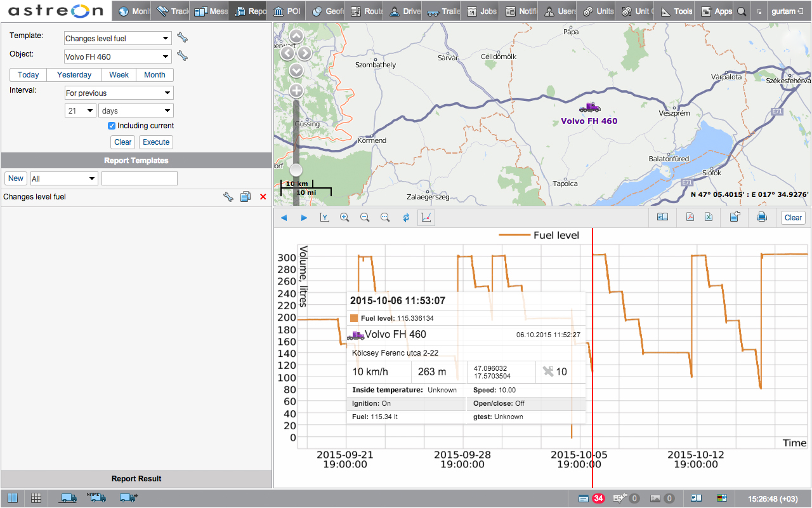Image resolution: width=812 pixels, height=508 pixels.
Task: Open the Template dropdown
Action: pyautogui.click(x=118, y=38)
